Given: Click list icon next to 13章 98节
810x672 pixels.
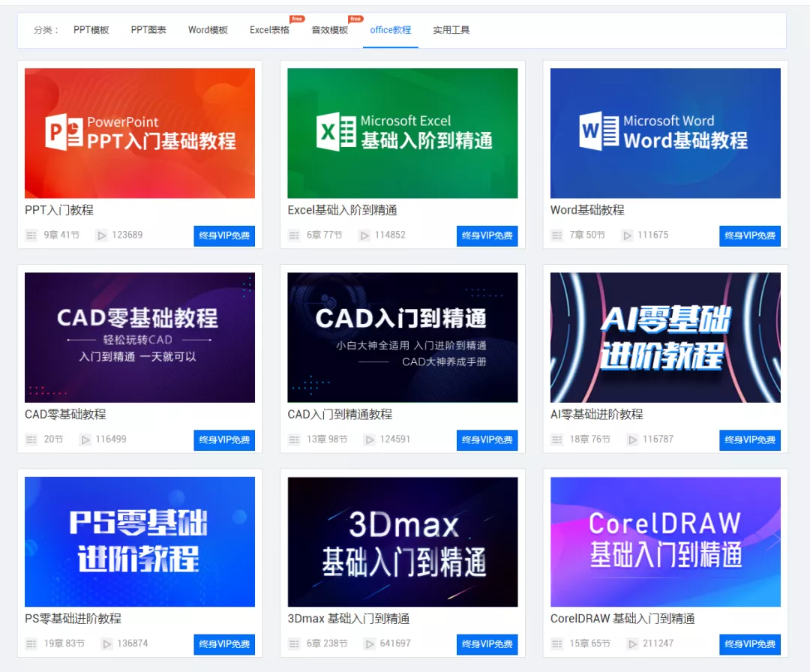Looking at the screenshot, I should coord(294,439).
